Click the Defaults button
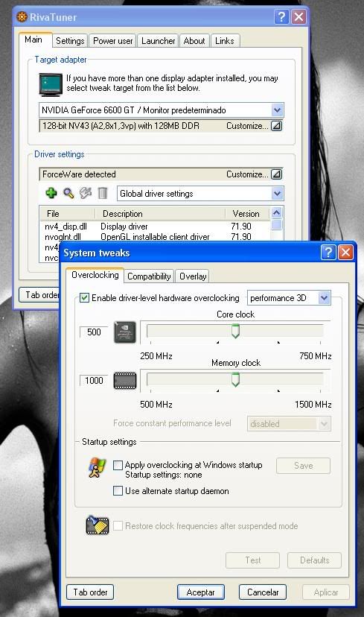Screen dimensions: 364x617 (314, 560)
